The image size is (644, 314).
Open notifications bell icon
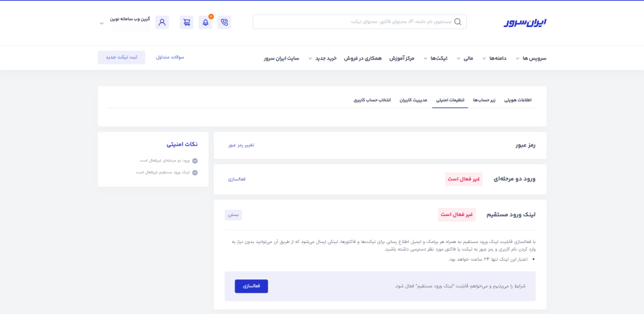(205, 23)
